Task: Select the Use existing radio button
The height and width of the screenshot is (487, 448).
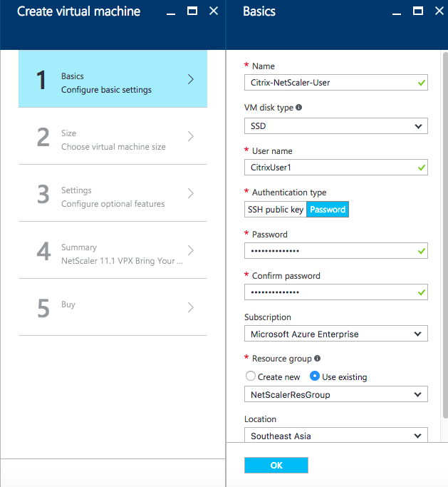Action: click(315, 376)
